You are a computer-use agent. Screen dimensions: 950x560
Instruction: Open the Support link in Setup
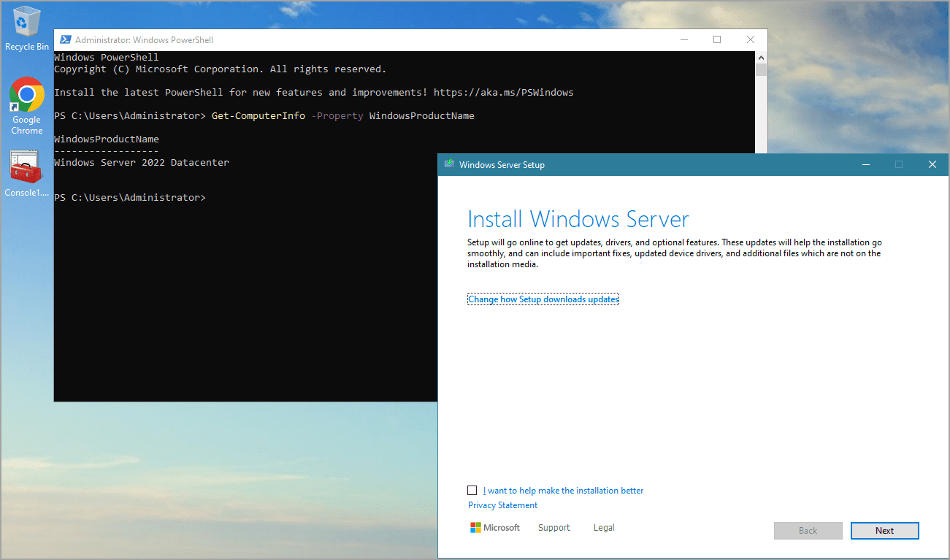[x=554, y=528]
